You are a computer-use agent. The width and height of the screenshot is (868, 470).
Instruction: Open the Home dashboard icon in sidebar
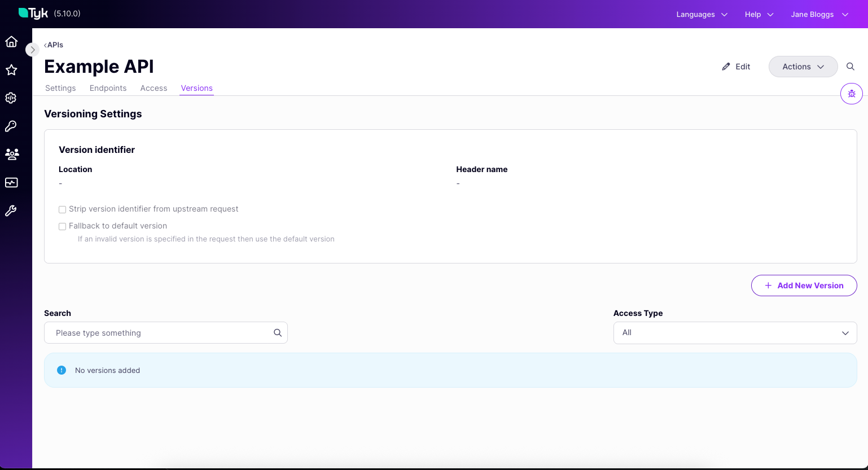pos(11,41)
